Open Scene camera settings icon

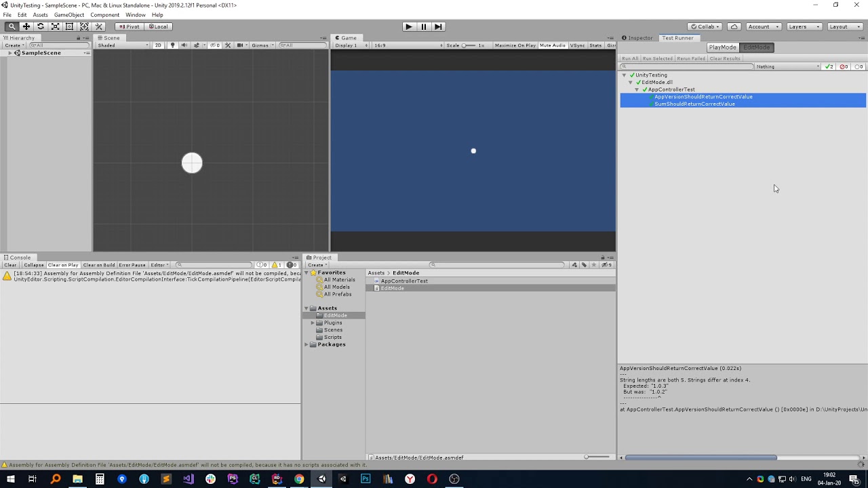click(241, 45)
